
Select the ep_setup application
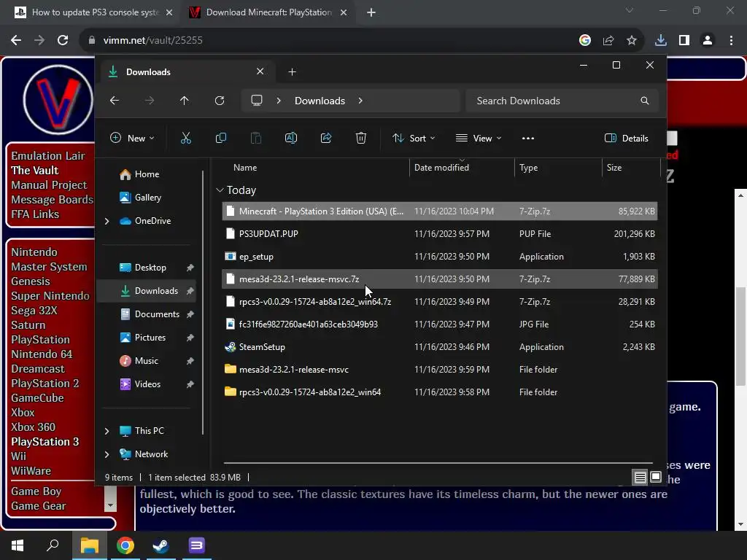pyautogui.click(x=440, y=256)
